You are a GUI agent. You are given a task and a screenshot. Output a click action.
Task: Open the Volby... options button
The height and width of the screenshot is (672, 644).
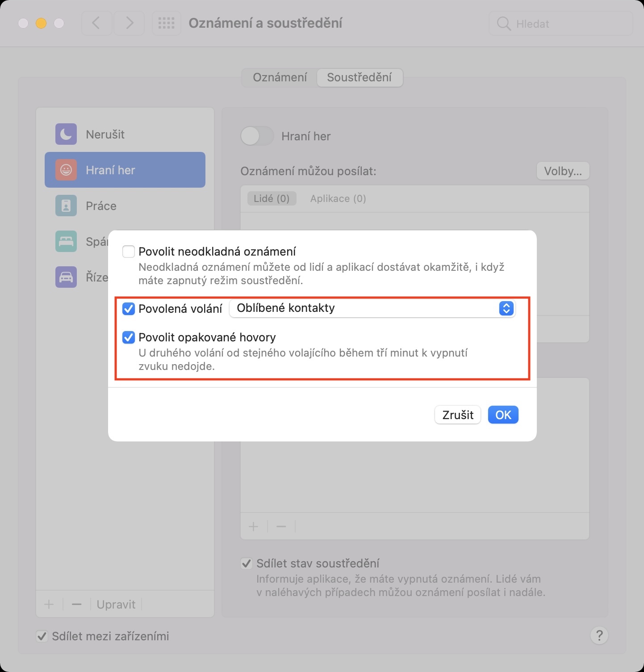(563, 171)
